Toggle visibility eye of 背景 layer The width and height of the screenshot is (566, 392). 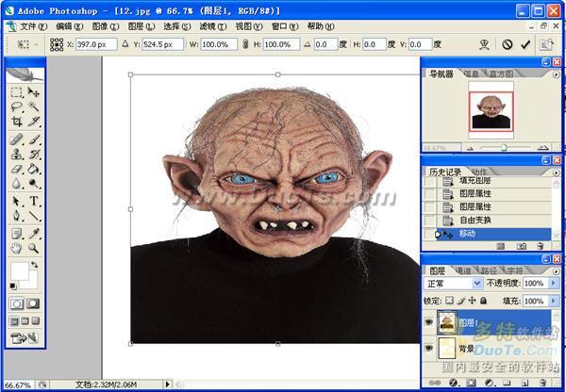point(428,348)
